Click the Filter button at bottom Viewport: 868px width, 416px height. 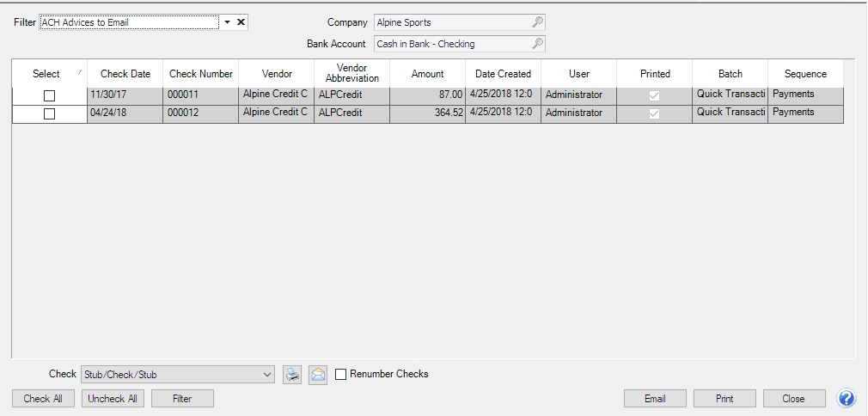tap(182, 399)
